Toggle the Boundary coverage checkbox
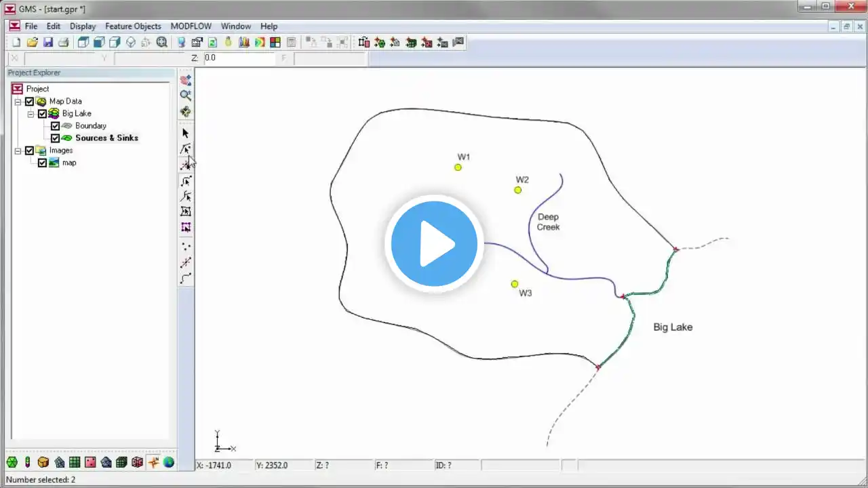The height and width of the screenshot is (488, 868). (x=56, y=126)
